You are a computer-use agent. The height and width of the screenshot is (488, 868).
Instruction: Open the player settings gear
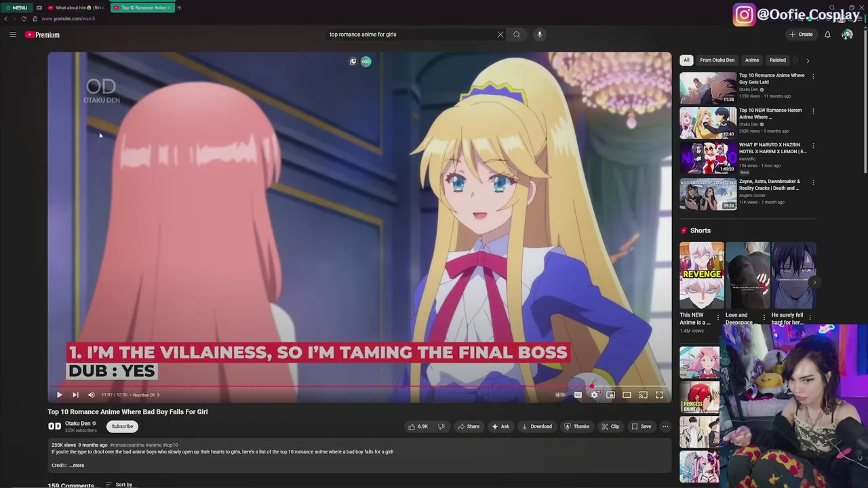point(594,394)
